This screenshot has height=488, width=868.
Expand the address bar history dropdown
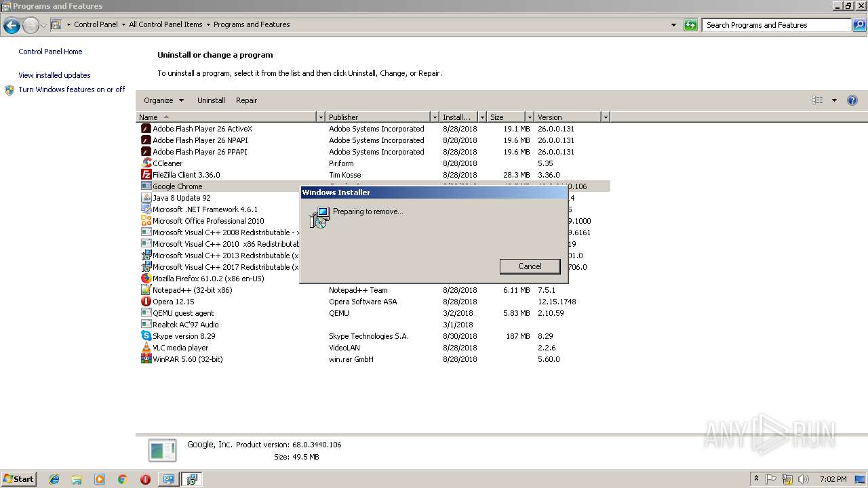click(x=673, y=25)
